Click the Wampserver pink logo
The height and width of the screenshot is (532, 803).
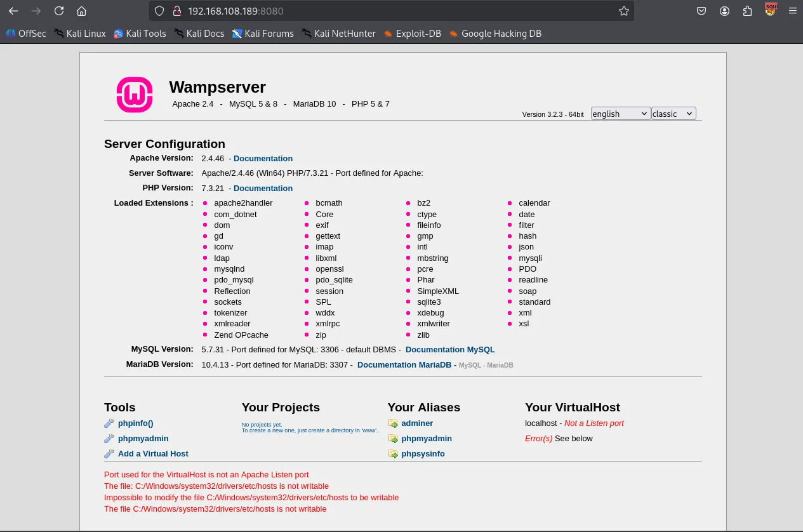(135, 95)
